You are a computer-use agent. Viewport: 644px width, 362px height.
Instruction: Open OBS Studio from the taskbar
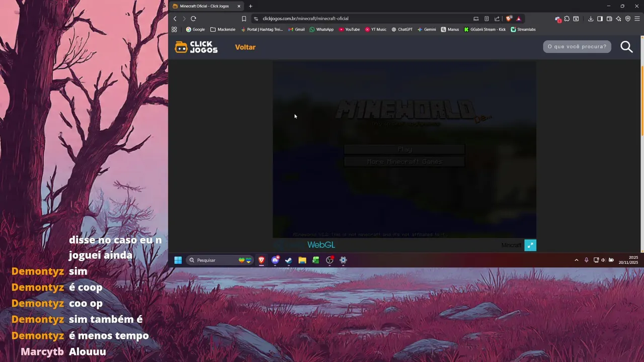point(330,260)
